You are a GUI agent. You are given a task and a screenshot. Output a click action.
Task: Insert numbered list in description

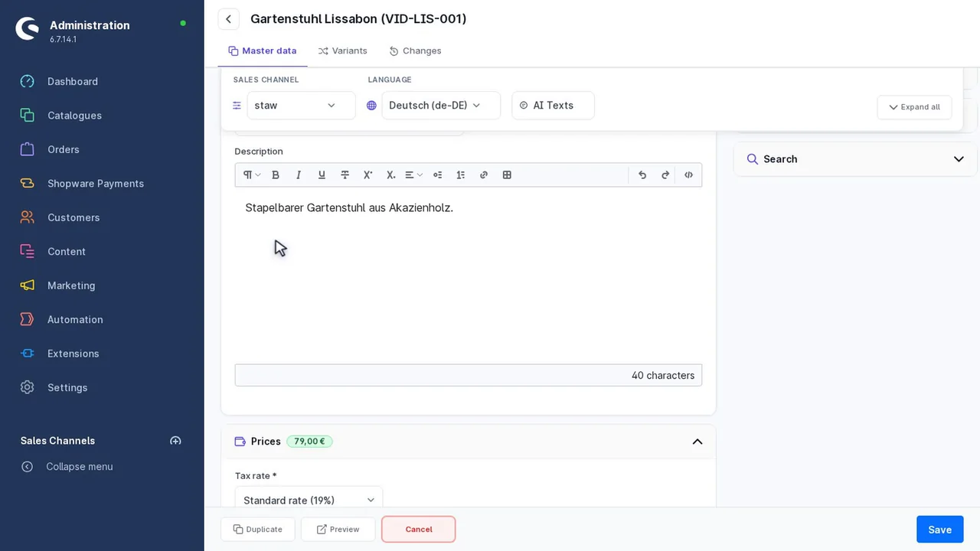(x=460, y=175)
